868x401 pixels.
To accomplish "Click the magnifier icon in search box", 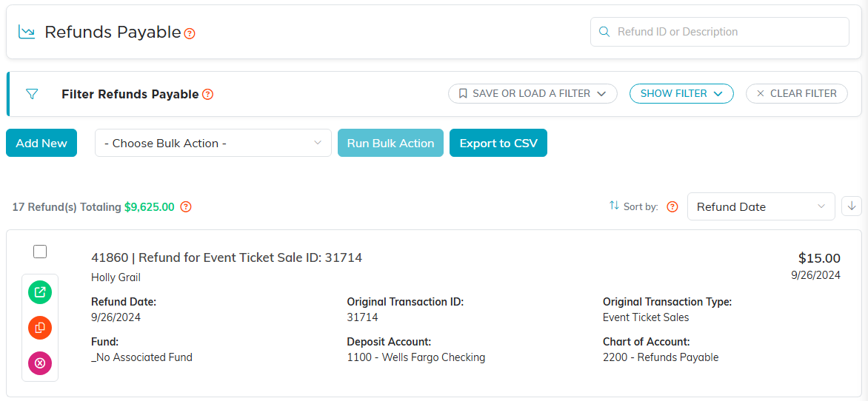I will [604, 32].
